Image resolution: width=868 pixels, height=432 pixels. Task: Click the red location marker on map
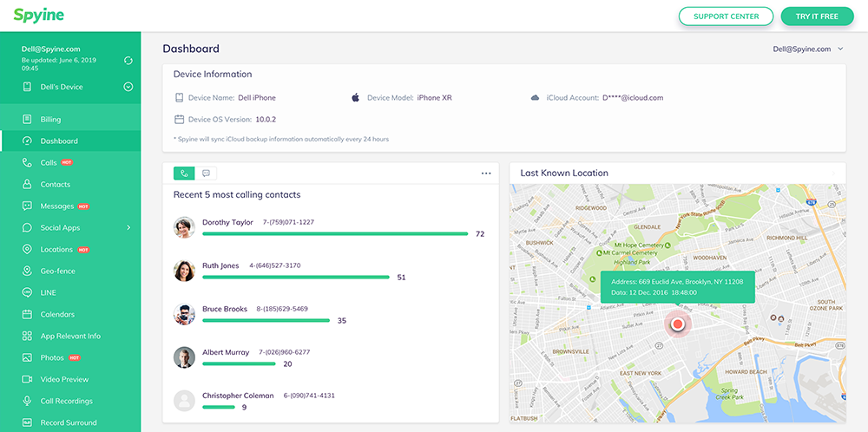coord(678,325)
